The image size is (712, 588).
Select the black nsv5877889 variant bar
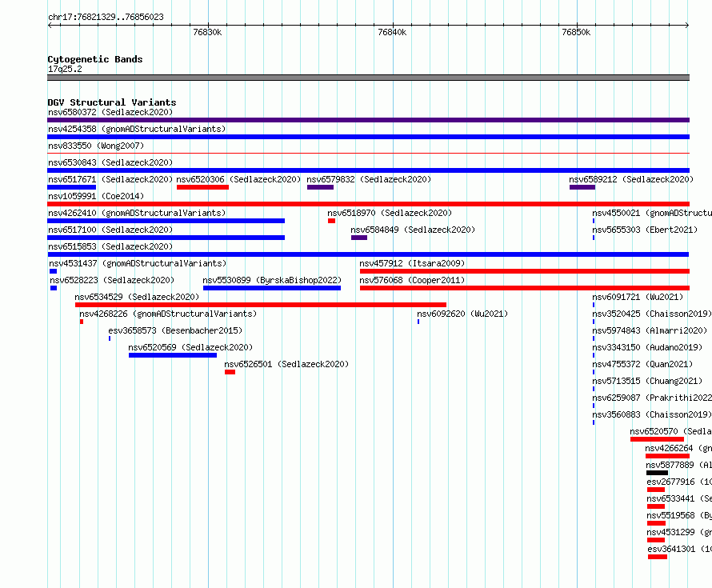click(657, 473)
